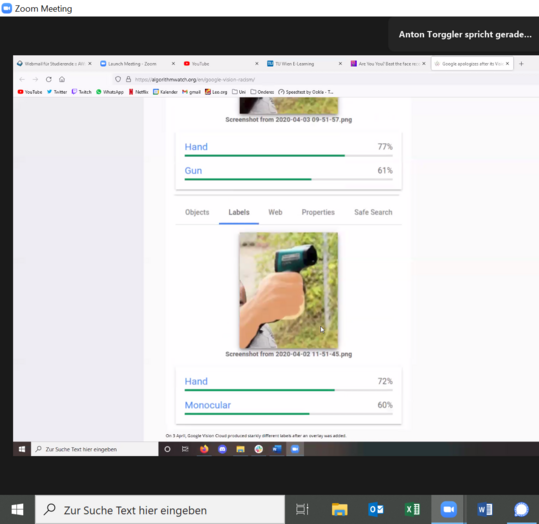Open Excel from the Windows taskbar
The width and height of the screenshot is (539, 524).
[412, 509]
